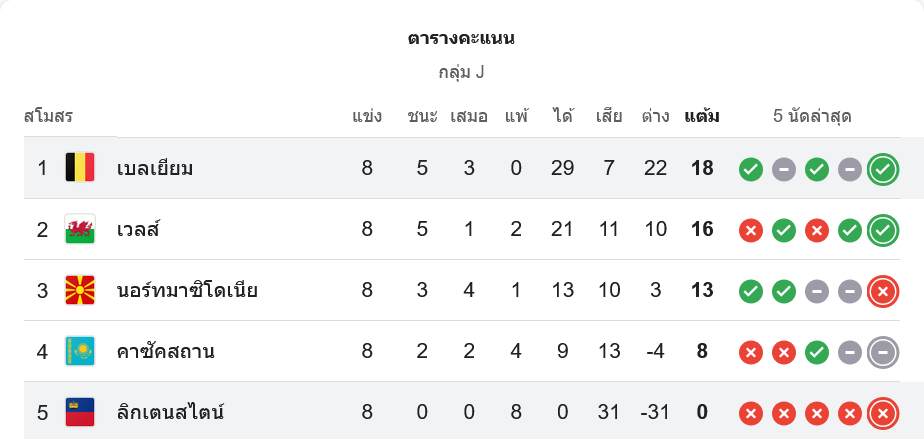This screenshot has width=924, height=439.
Task: Click Belgium's first green win icon
Action: coord(751,169)
